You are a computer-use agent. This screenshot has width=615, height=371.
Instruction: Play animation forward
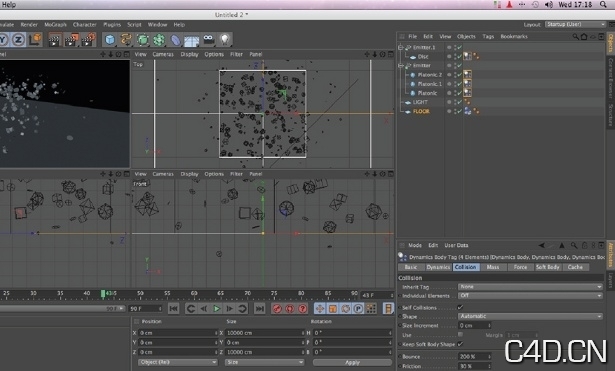[x=217, y=309]
